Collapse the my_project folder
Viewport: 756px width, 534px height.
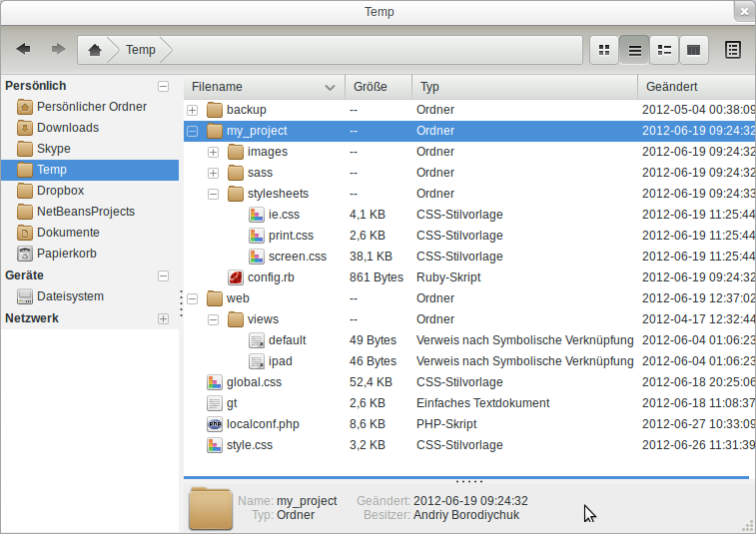193,131
